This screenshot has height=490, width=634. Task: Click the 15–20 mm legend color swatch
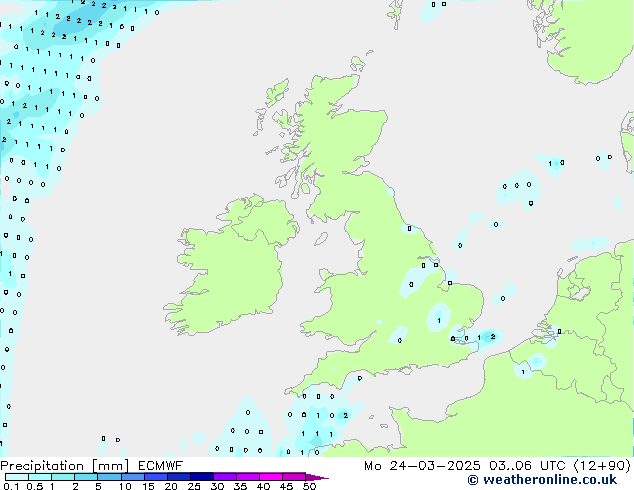pos(155,477)
